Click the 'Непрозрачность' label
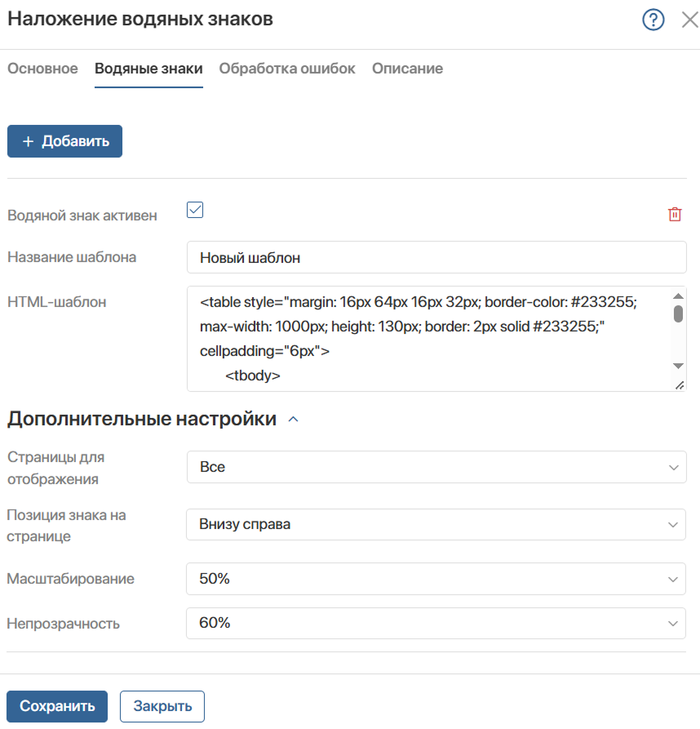 click(63, 624)
